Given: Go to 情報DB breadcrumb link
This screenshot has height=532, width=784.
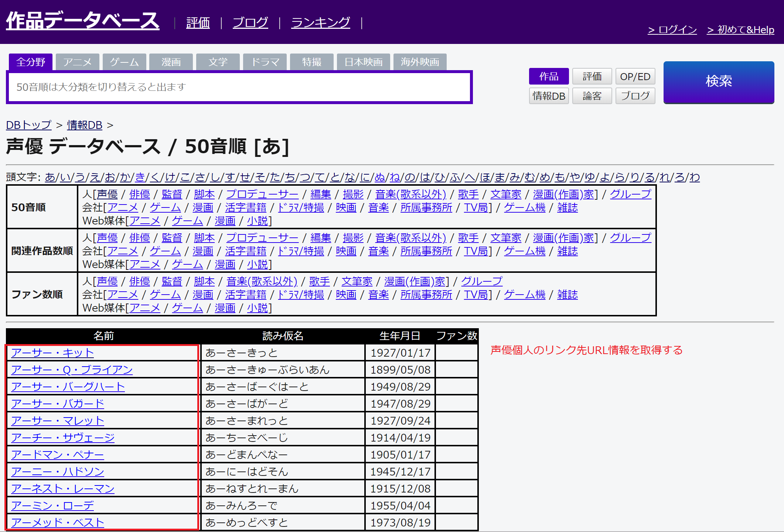Looking at the screenshot, I should [85, 125].
